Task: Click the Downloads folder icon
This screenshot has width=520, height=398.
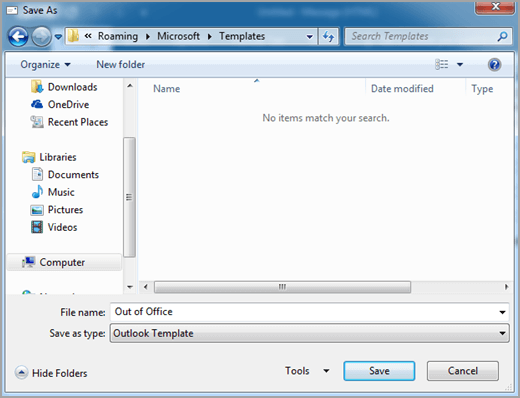Action: click(37, 87)
